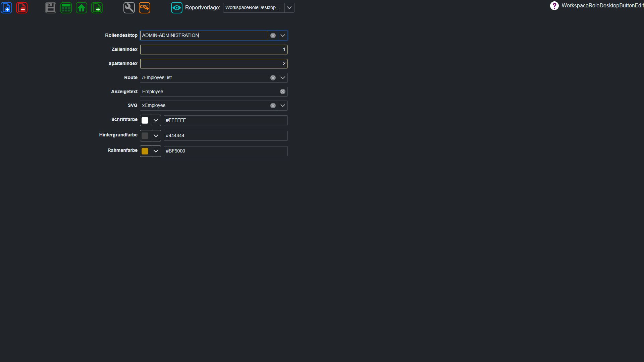Open the Hintergrundfarbe color dropdown arrow
The image size is (644, 362).
(x=156, y=136)
